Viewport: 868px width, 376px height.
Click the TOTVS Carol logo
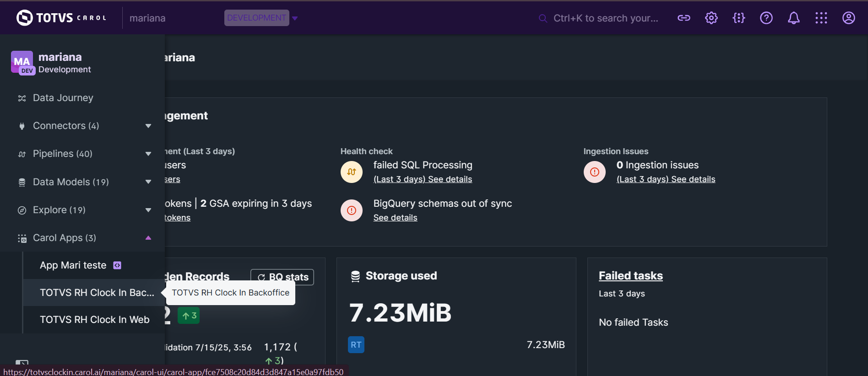click(61, 18)
